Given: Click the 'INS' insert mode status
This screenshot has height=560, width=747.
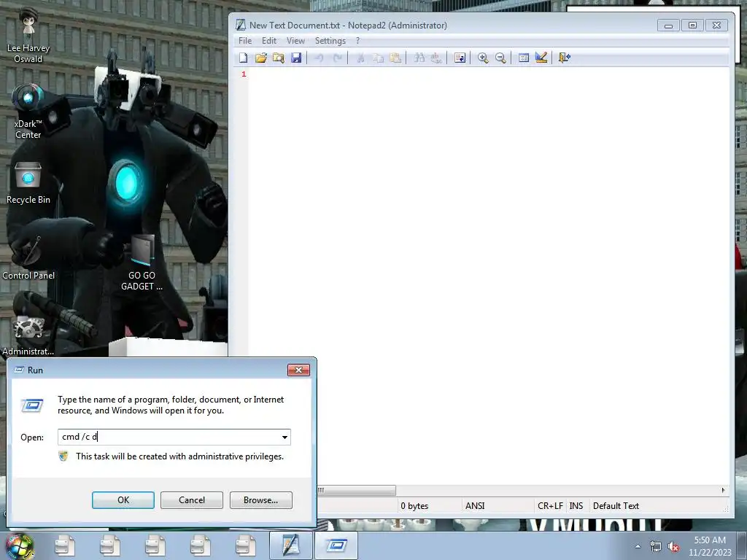Looking at the screenshot, I should pyautogui.click(x=576, y=506).
